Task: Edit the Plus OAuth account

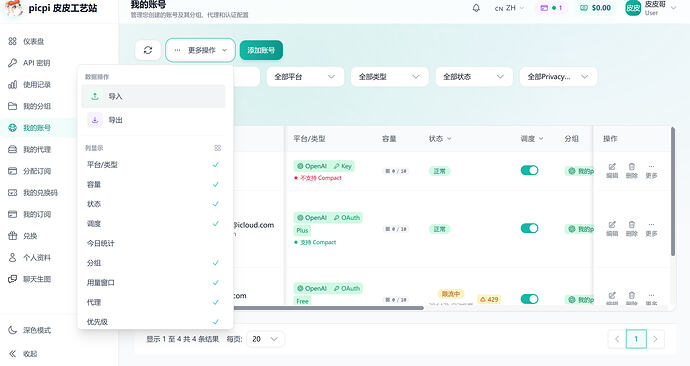Action: tap(612, 229)
